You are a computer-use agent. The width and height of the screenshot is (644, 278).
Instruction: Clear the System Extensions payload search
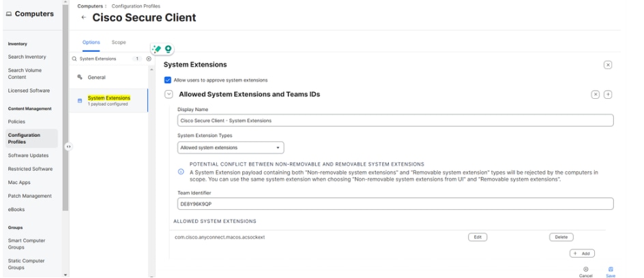(x=149, y=59)
